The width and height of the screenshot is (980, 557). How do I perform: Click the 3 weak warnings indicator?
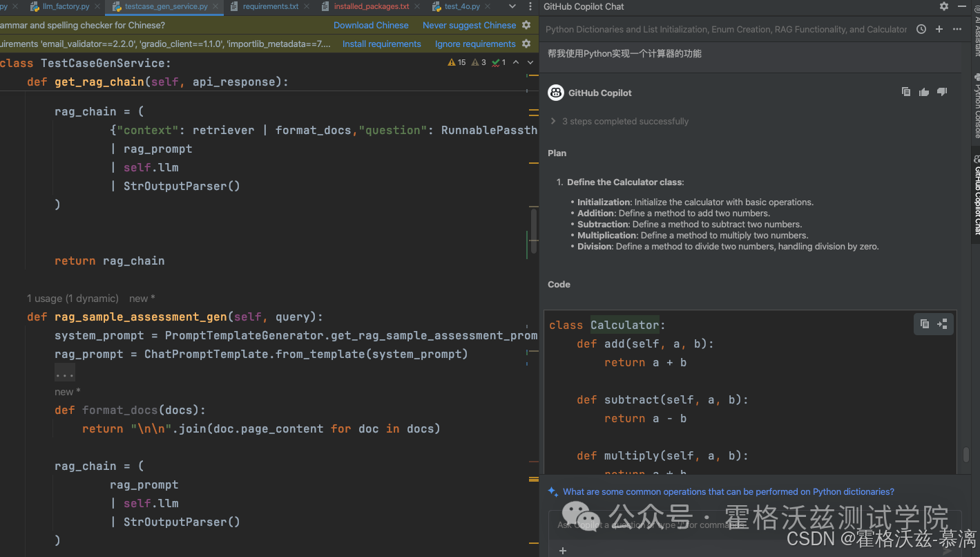coord(479,62)
